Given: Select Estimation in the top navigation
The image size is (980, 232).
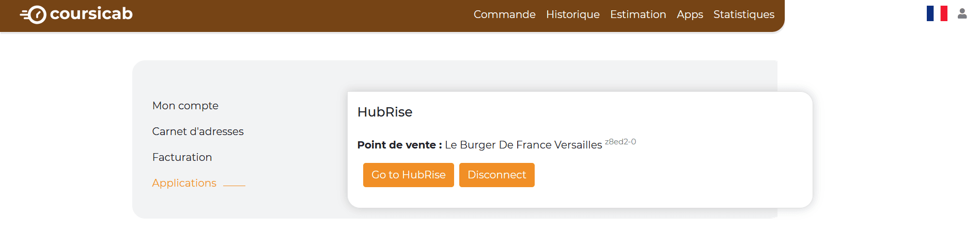Looking at the screenshot, I should pyautogui.click(x=638, y=14).
